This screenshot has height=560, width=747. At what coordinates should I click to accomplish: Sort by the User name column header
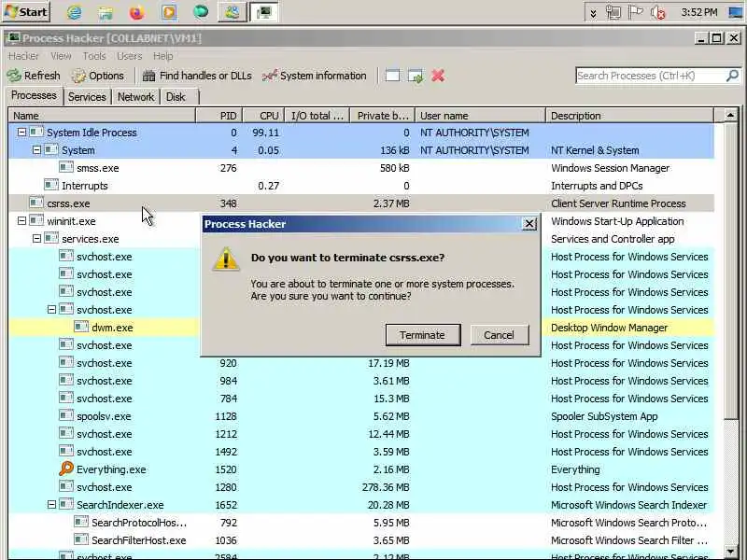(480, 116)
